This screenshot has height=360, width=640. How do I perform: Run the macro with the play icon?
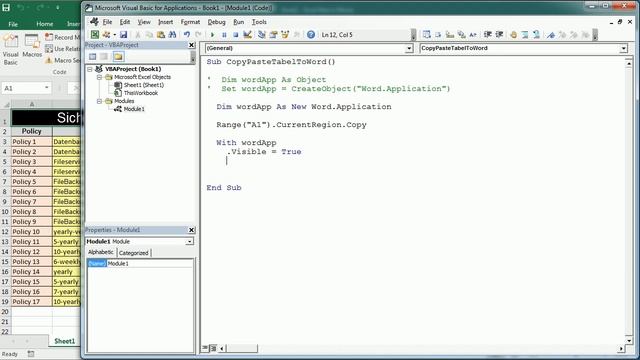pyautogui.click(x=212, y=35)
